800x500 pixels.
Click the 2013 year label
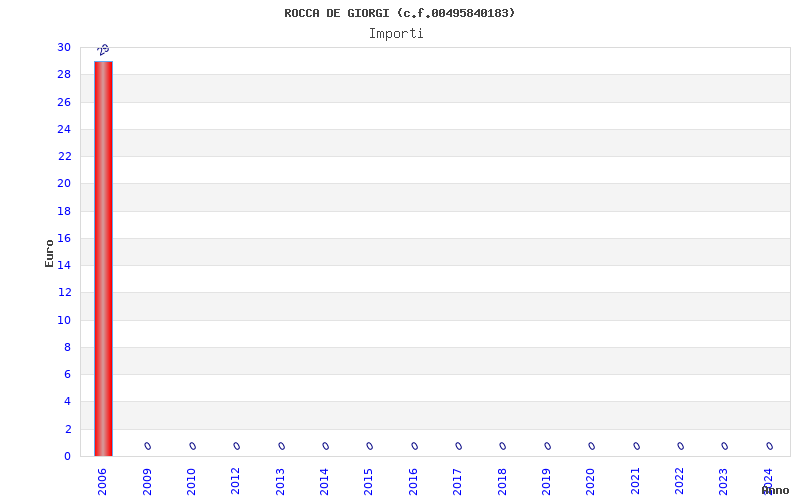click(280, 482)
